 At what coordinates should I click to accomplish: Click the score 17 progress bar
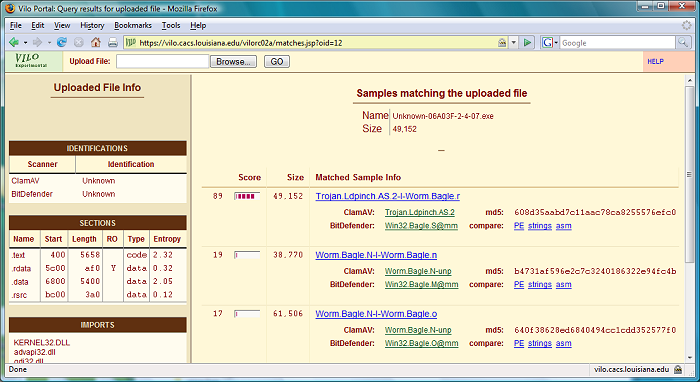(x=247, y=314)
